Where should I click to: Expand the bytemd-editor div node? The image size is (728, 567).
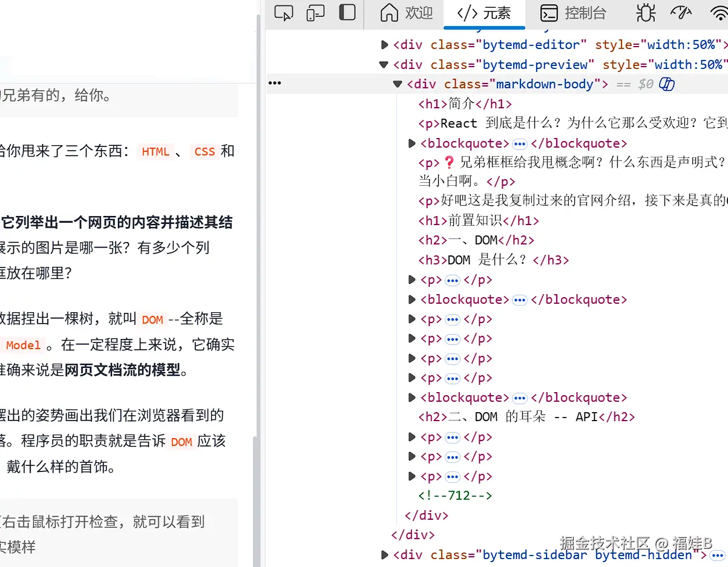click(384, 45)
